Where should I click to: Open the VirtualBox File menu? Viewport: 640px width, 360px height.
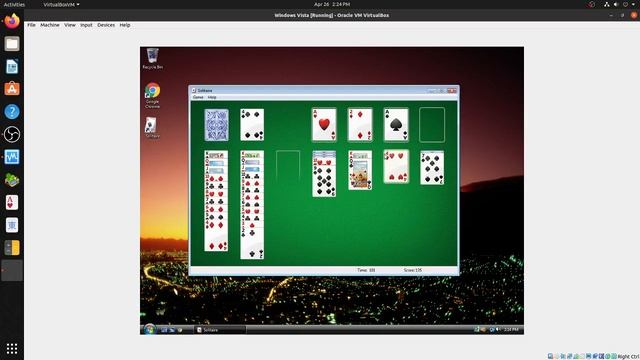[31, 25]
